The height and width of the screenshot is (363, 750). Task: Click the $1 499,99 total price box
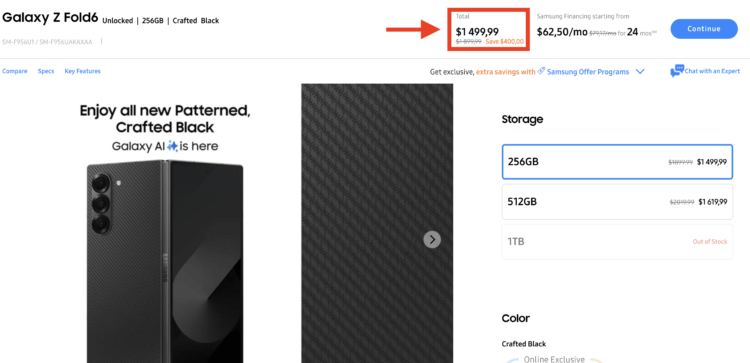click(489, 29)
